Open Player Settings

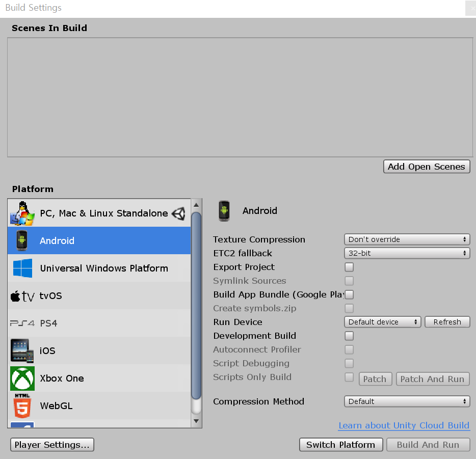(x=52, y=444)
